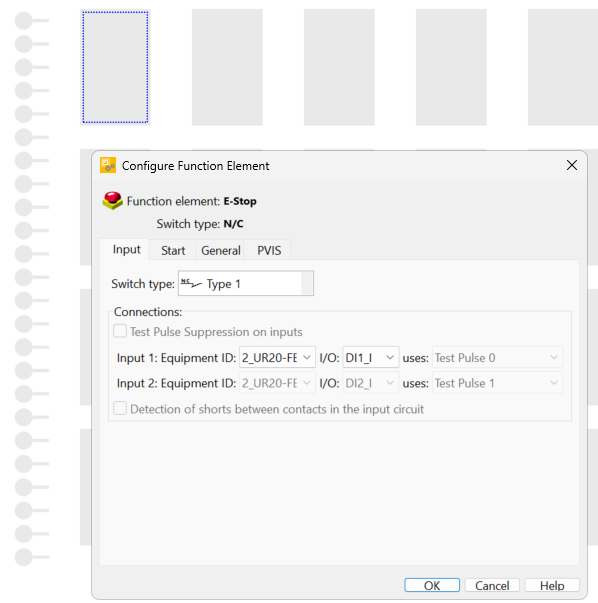Open Help for this dialog
598x603 pixels.
552,585
